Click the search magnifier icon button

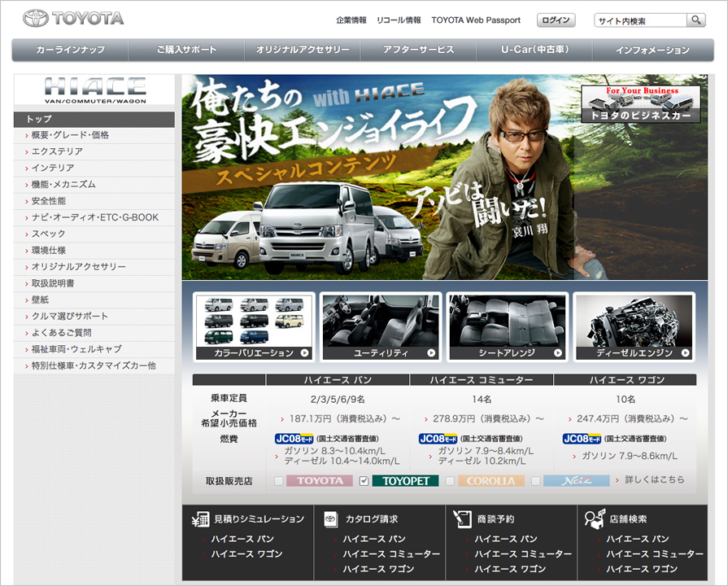pos(696,20)
